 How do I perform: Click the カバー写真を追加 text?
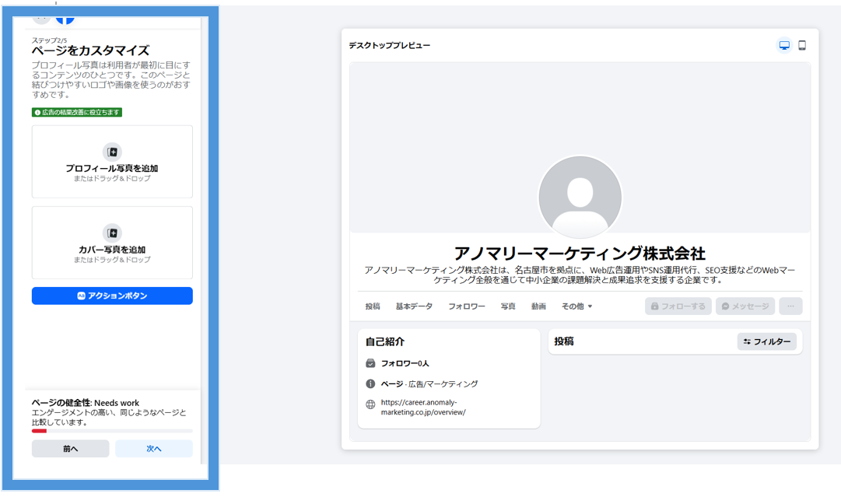coord(112,250)
